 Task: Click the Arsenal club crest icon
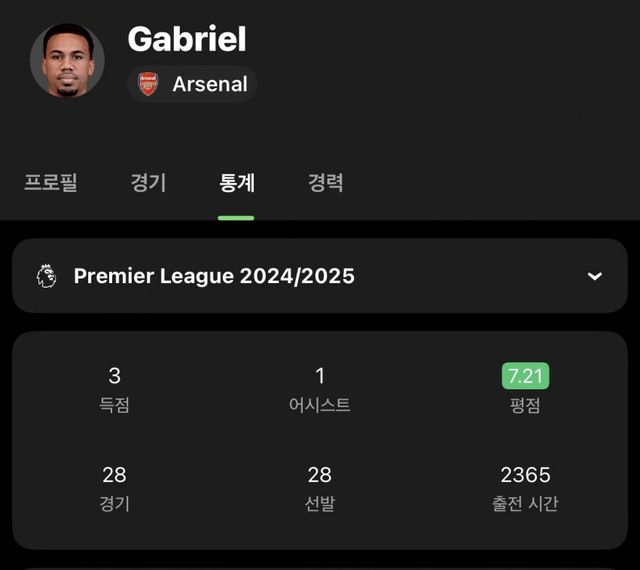(x=148, y=84)
